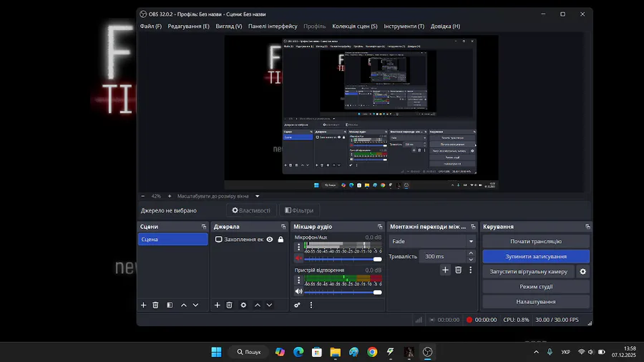Show hidden tray icons chevron
This screenshot has height=362, width=644.
pyautogui.click(x=536, y=352)
